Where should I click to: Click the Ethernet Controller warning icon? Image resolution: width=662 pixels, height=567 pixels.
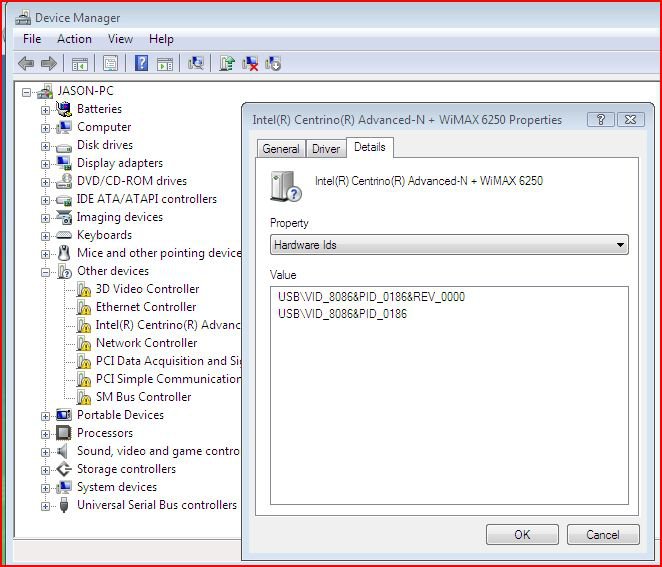(84, 307)
